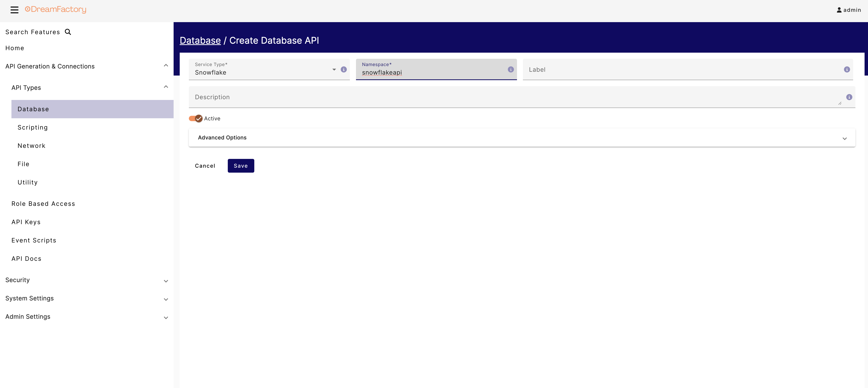Open the hamburger menu icon
Screen dimensions: 868x388
(14, 10)
